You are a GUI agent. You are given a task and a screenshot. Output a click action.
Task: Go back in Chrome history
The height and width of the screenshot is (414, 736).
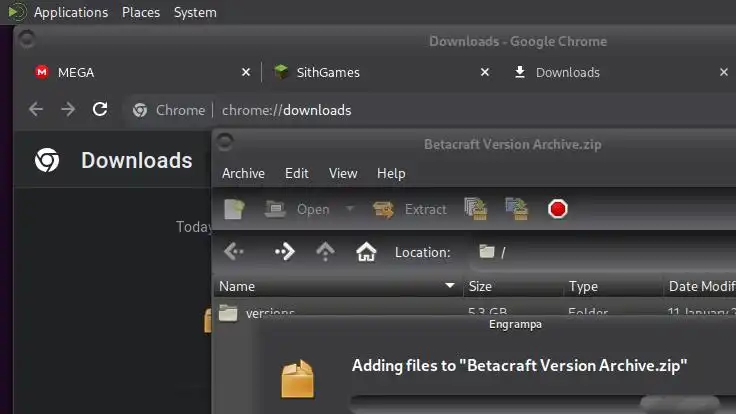click(36, 110)
